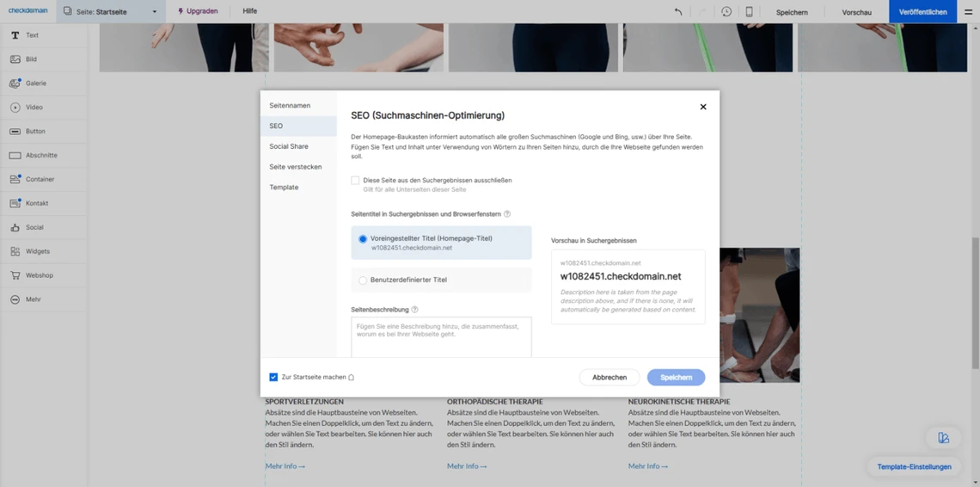The image size is (980, 487).
Task: Click the Veröffentlichen publish button
Action: click(922, 12)
